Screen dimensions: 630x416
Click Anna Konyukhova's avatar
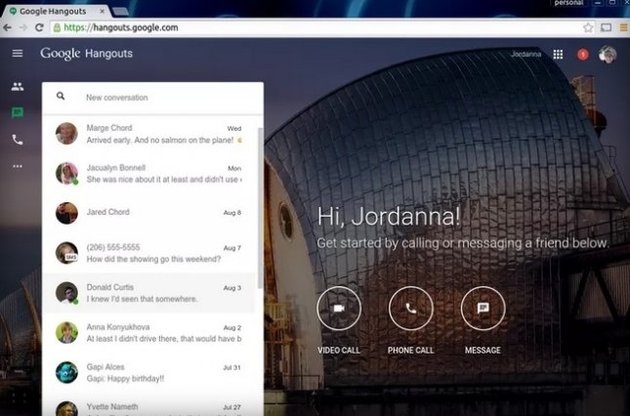tap(67, 332)
